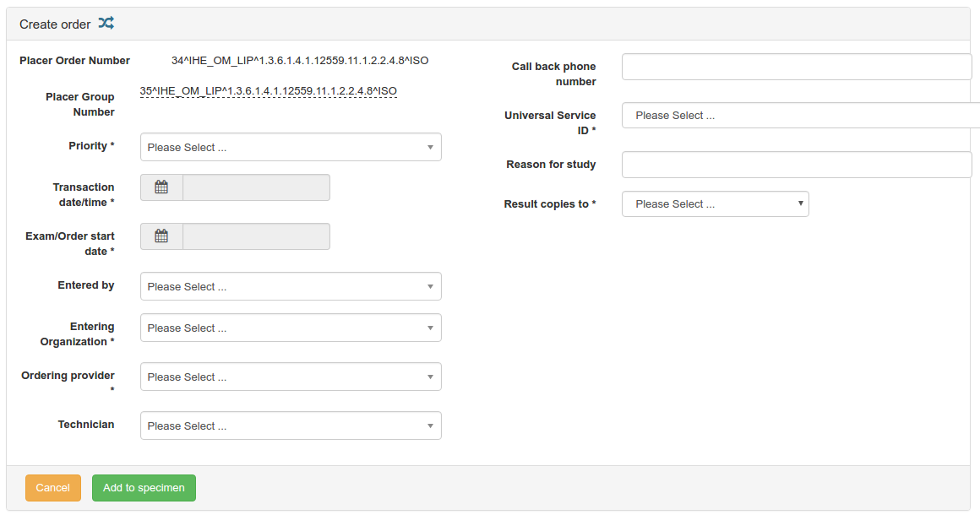Viewport: 980px width, 515px height.
Task: Focus the Call back phone number field
Action: coord(796,67)
